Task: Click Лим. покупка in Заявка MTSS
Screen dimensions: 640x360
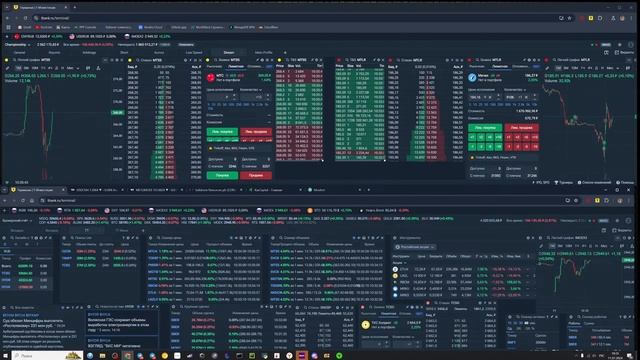Action: pos(222,132)
